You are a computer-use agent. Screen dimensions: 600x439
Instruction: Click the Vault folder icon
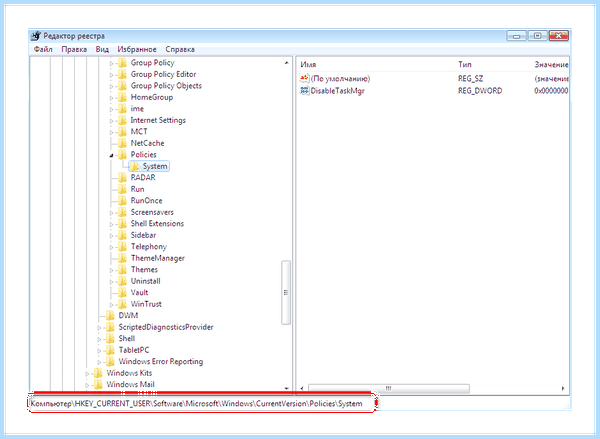122,292
